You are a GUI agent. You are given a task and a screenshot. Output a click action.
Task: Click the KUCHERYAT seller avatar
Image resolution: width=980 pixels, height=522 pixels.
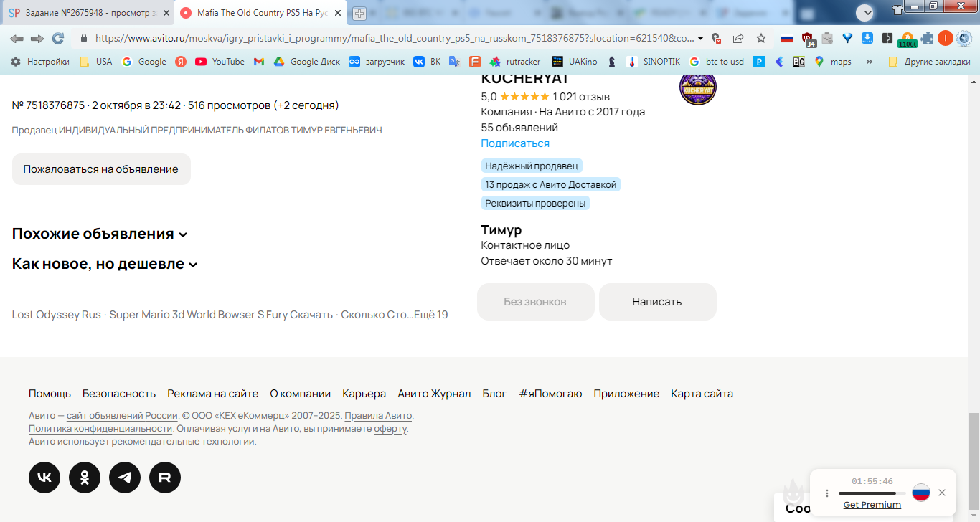pyautogui.click(x=698, y=87)
